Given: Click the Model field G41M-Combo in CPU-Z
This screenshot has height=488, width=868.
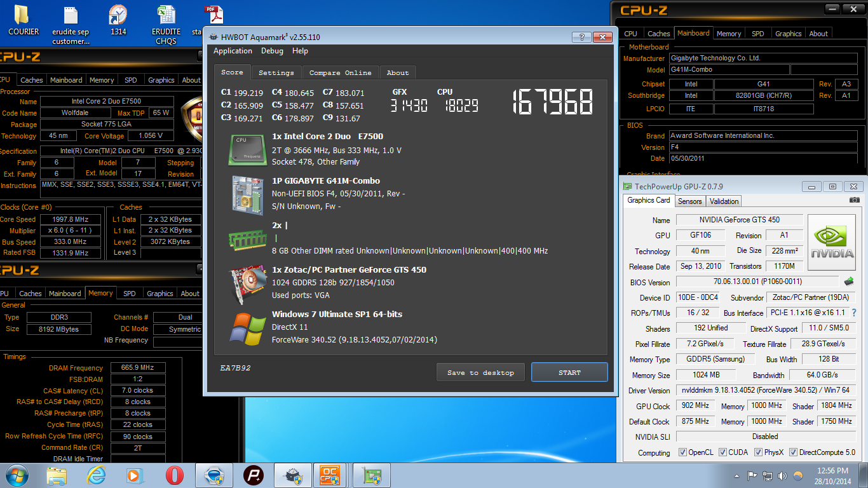Looking at the screenshot, I should 729,70.
